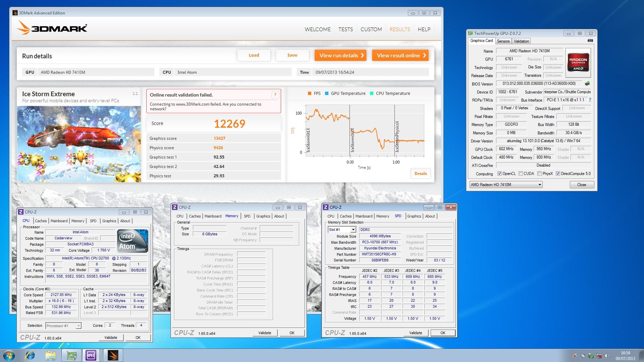This screenshot has height=362, width=644.
Task: Open AMD Radeon HD 7410M GPU dropdown
Action: pos(506,185)
